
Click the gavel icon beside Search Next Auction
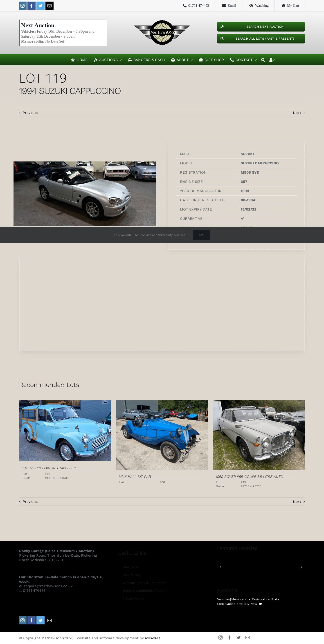pos(222,27)
